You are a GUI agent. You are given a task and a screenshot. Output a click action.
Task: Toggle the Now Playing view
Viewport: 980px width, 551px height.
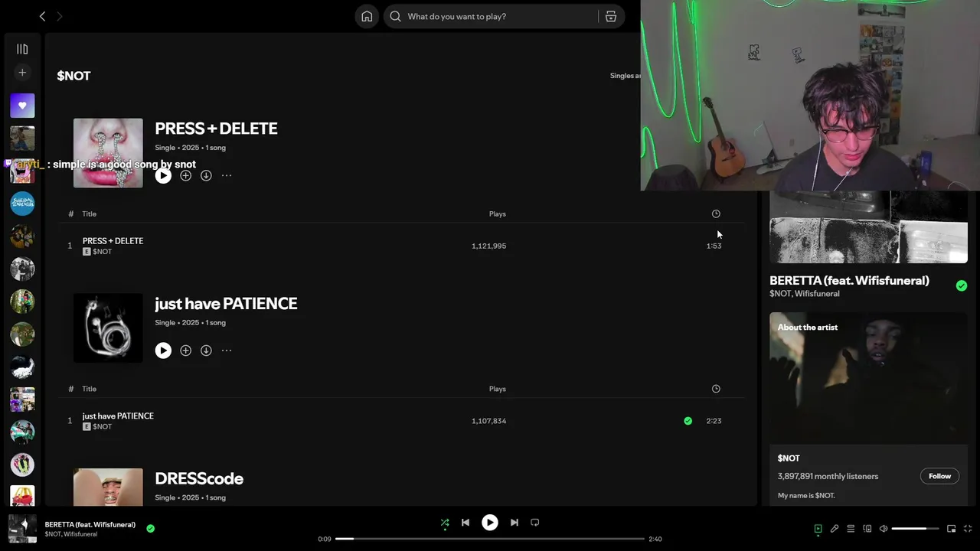point(818,529)
